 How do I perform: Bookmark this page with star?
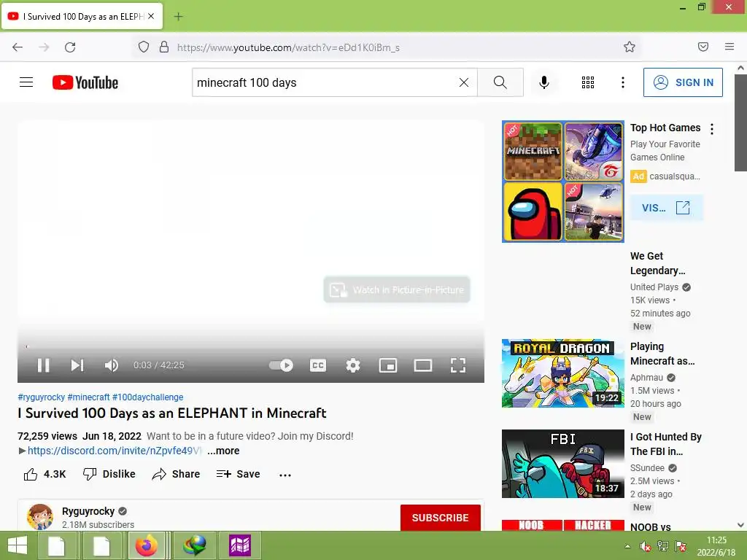point(630,47)
